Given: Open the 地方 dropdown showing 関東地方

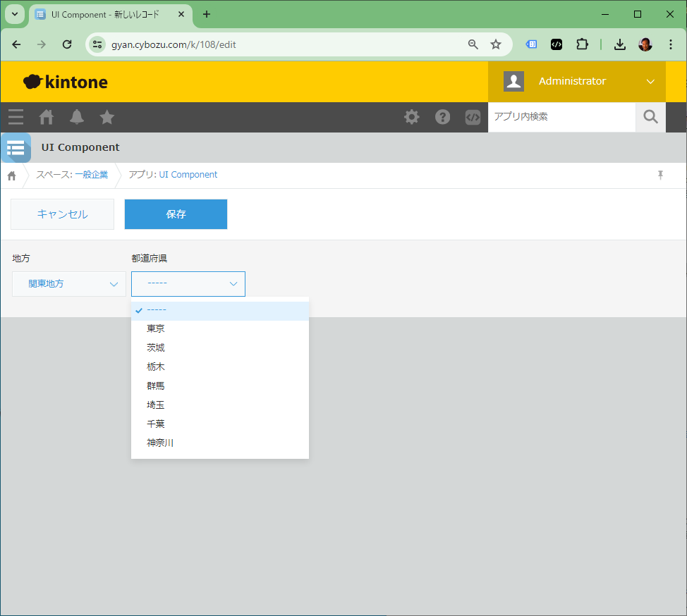Looking at the screenshot, I should click(x=69, y=284).
